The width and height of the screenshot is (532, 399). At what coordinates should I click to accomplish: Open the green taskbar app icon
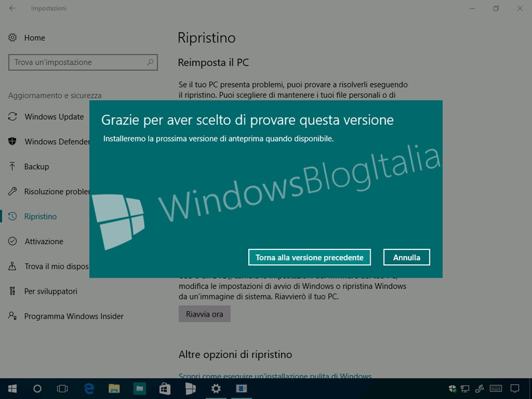click(140, 388)
